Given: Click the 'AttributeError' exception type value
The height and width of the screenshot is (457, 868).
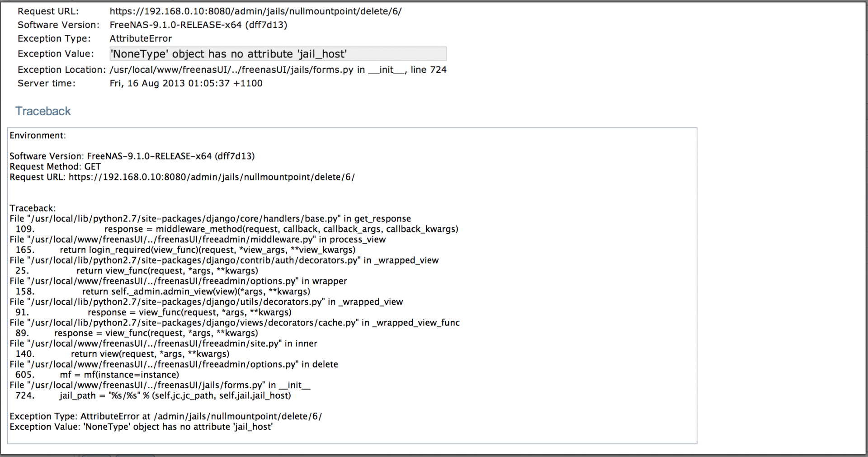Looking at the screenshot, I should tap(141, 38).
